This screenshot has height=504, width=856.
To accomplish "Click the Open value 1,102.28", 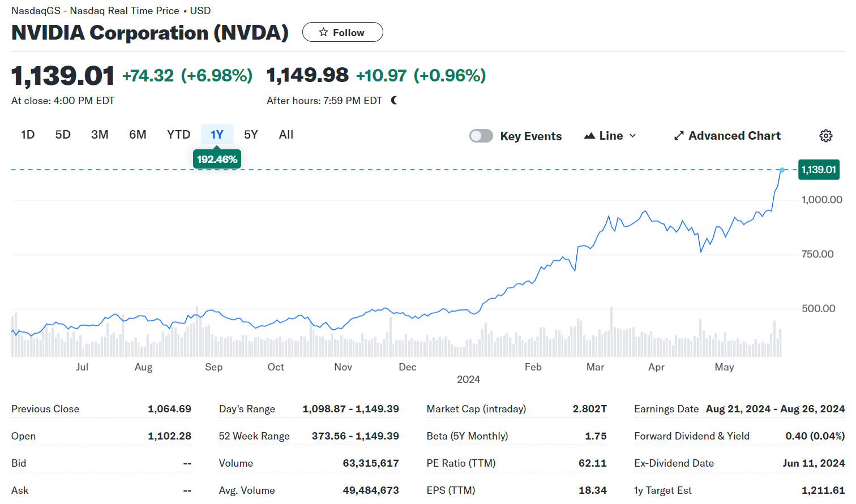I will tap(169, 436).
